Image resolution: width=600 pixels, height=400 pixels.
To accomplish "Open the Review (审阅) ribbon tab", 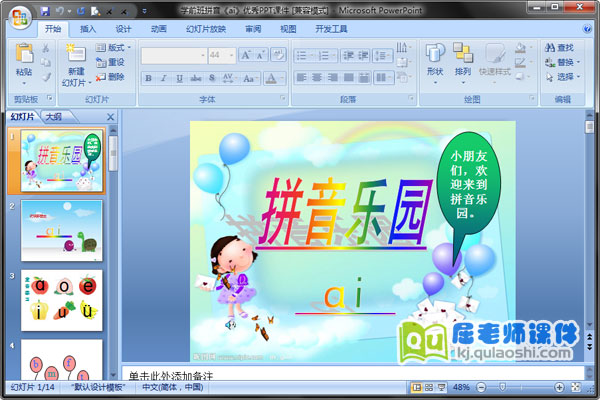I will pyautogui.click(x=253, y=29).
